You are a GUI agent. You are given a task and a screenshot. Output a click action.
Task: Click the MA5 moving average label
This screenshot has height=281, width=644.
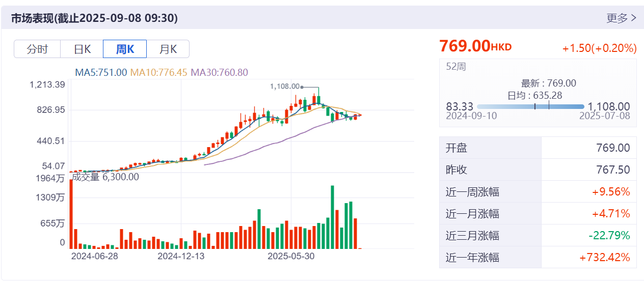pos(101,72)
